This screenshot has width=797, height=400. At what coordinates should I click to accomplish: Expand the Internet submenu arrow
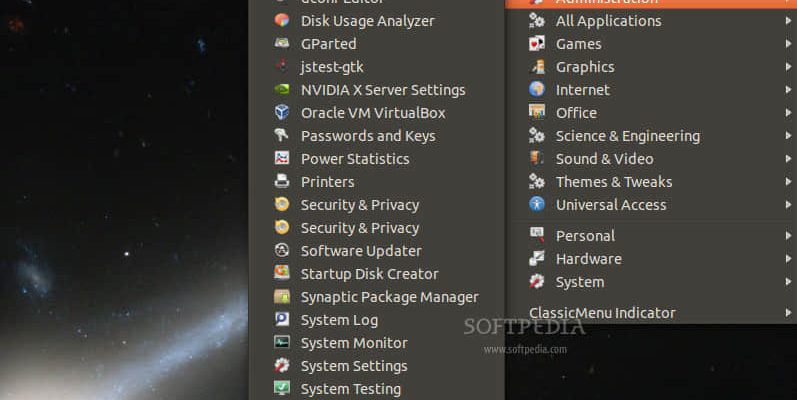[x=788, y=90]
